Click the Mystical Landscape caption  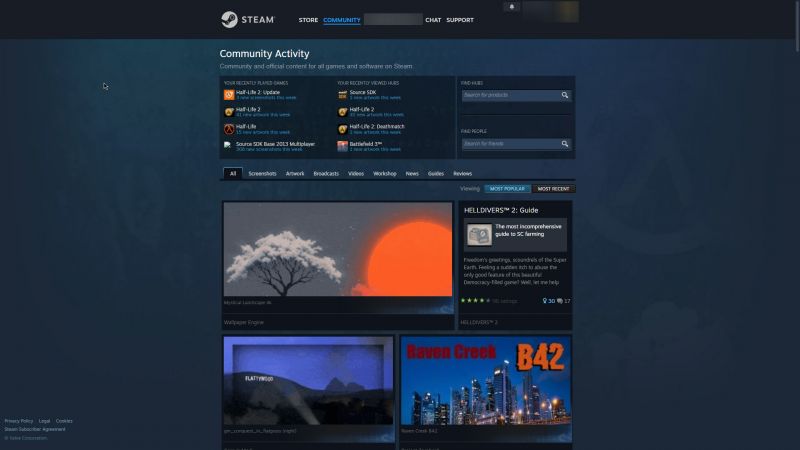tap(247, 303)
